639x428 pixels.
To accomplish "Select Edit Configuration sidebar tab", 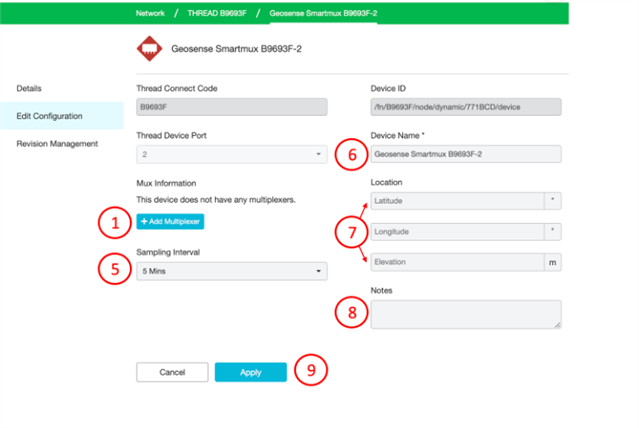I will click(62, 116).
